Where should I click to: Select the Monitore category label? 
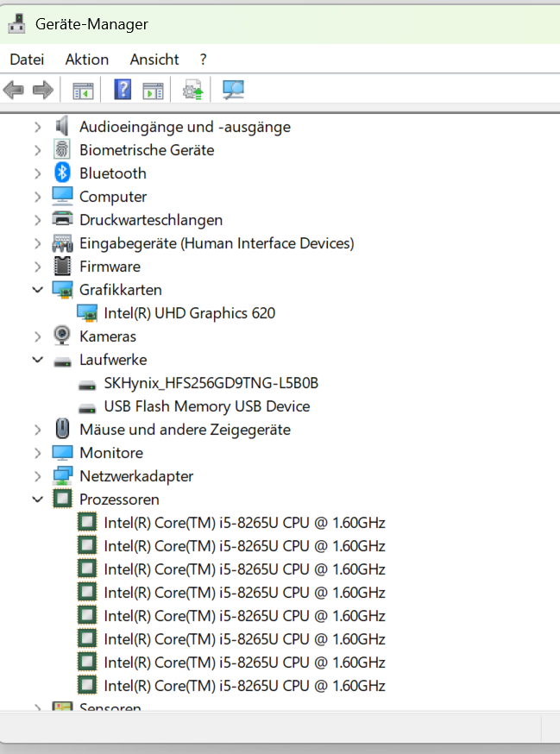point(111,453)
